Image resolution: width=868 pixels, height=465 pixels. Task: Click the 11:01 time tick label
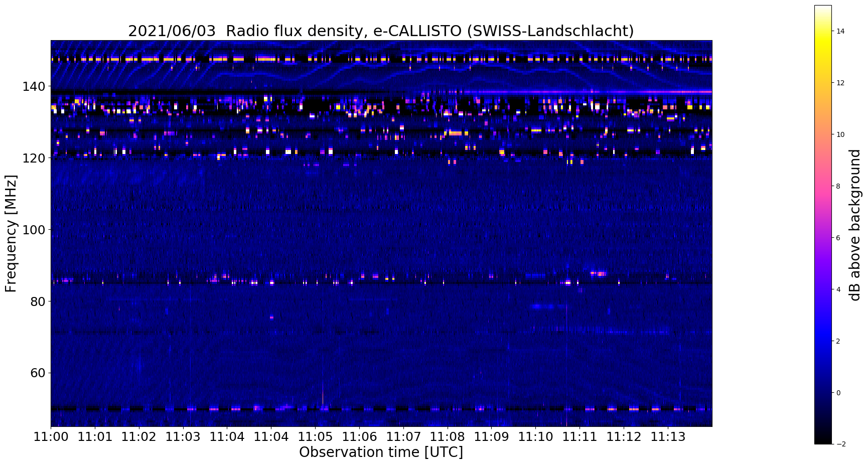pyautogui.click(x=95, y=437)
